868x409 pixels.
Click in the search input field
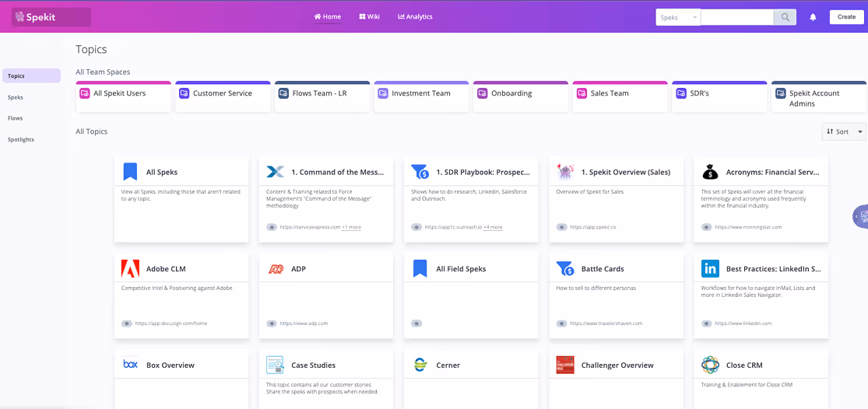[736, 17]
